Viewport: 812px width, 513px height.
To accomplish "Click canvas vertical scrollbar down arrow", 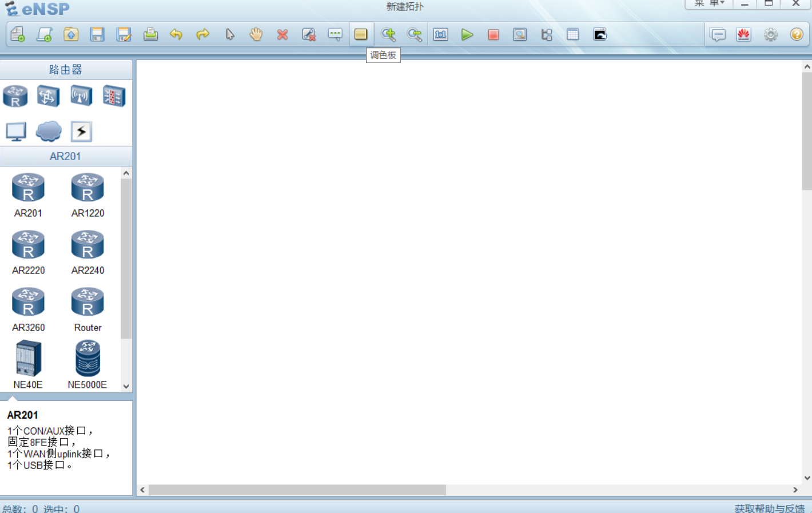I will [807, 478].
